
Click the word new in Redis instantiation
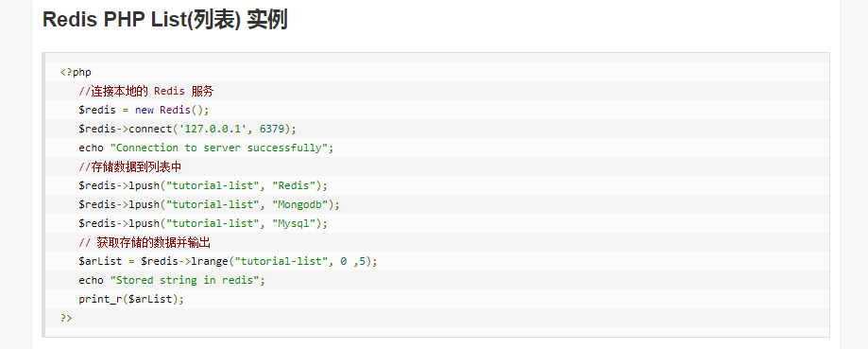click(144, 110)
